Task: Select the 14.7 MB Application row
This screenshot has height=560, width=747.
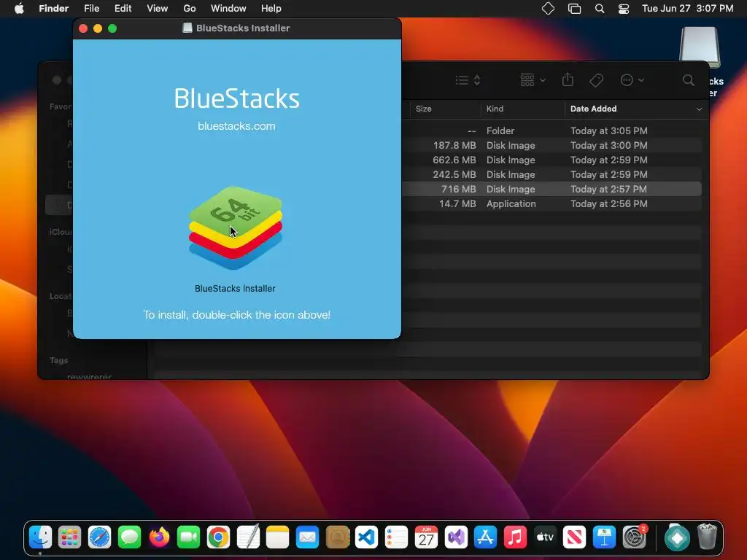Action: coord(551,204)
